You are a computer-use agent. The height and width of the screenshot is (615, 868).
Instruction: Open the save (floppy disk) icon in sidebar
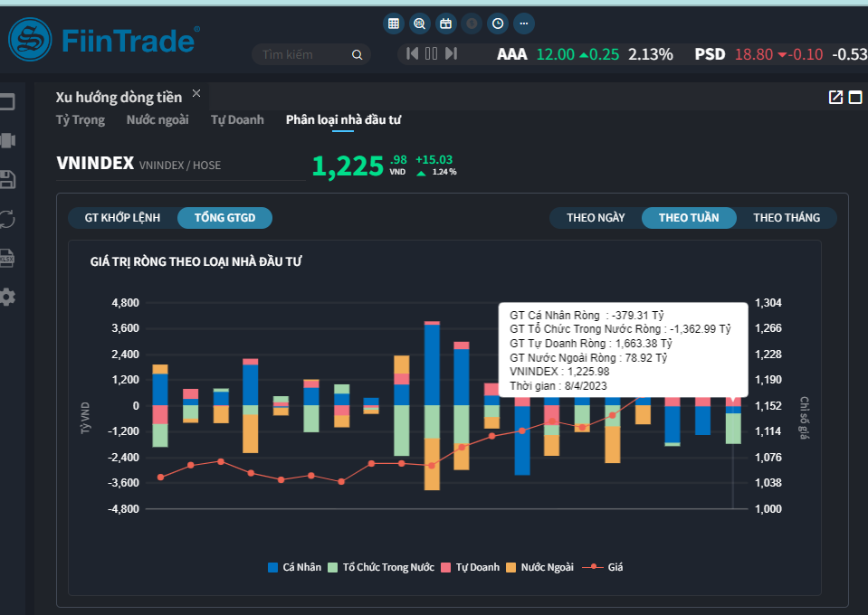coord(8,180)
